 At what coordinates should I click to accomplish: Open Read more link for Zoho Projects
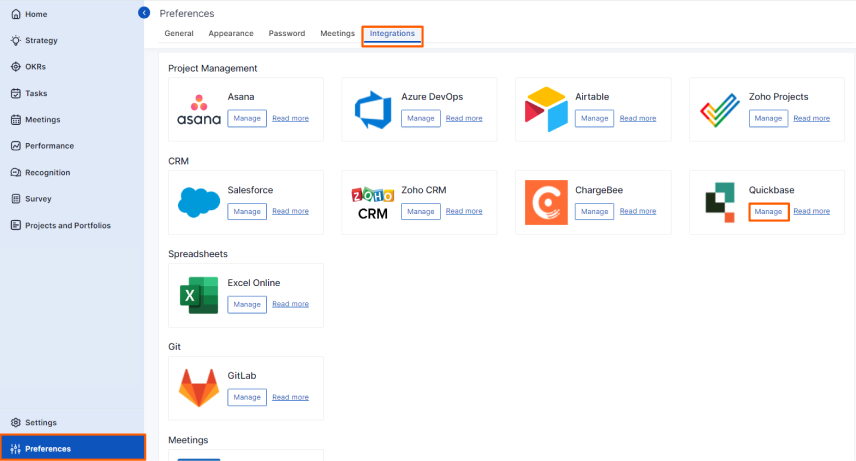click(811, 119)
